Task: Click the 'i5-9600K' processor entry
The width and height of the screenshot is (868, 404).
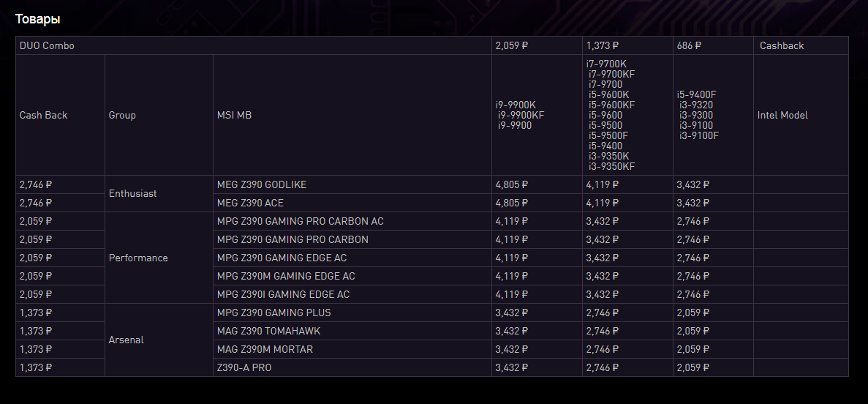Action: (609, 94)
